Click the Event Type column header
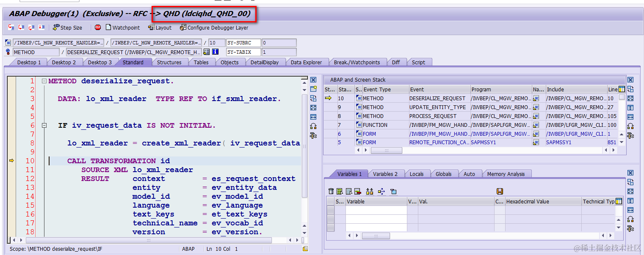This screenshot has width=644, height=255. (x=385, y=89)
